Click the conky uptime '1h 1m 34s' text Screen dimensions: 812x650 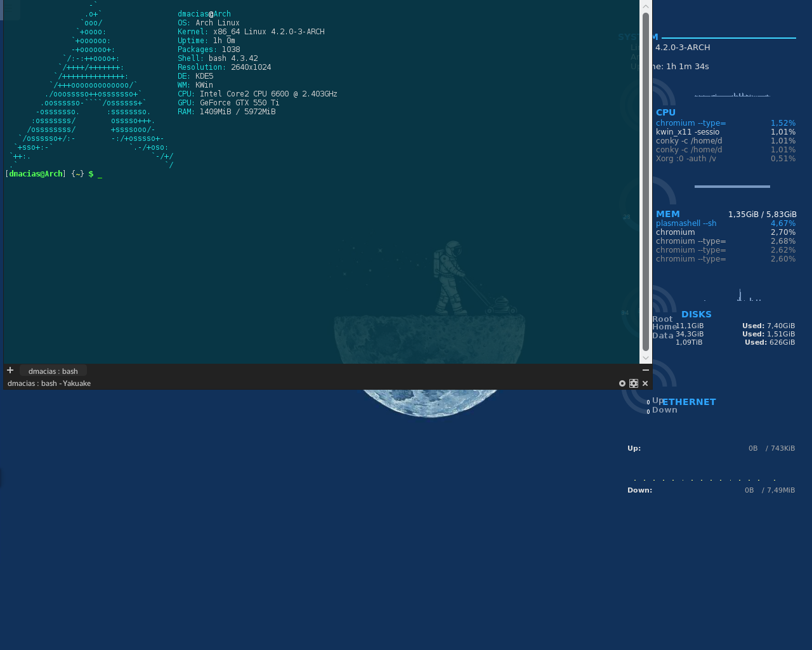[x=688, y=67]
